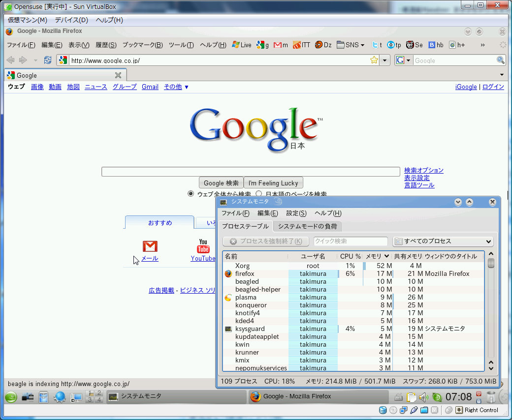Click the VirtualBox optical disc status icon
Viewport: 512px width, 420px height.
click(393, 410)
